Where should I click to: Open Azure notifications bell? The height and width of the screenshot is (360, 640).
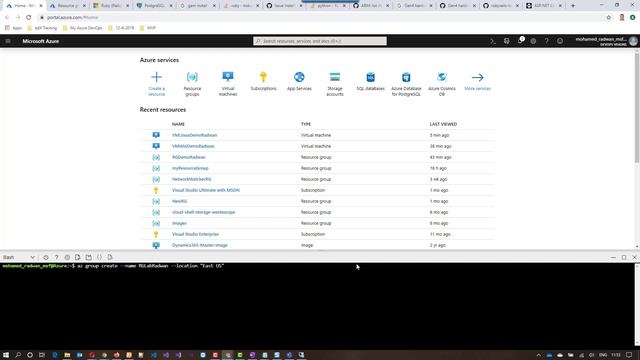[x=520, y=41]
